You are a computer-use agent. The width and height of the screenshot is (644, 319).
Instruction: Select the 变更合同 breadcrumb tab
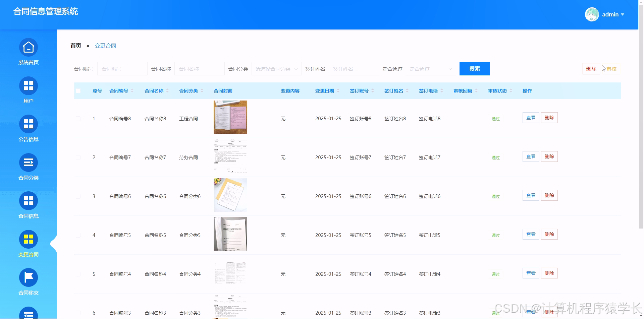pos(105,46)
